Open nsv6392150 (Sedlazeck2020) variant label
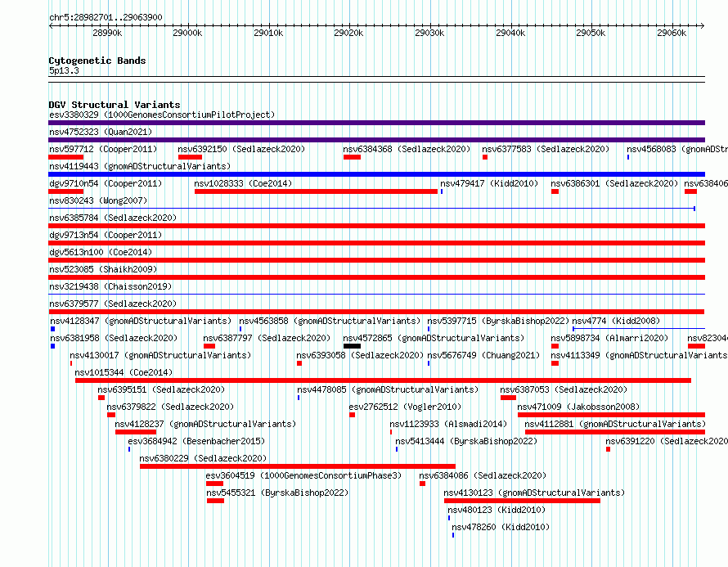 click(x=241, y=149)
